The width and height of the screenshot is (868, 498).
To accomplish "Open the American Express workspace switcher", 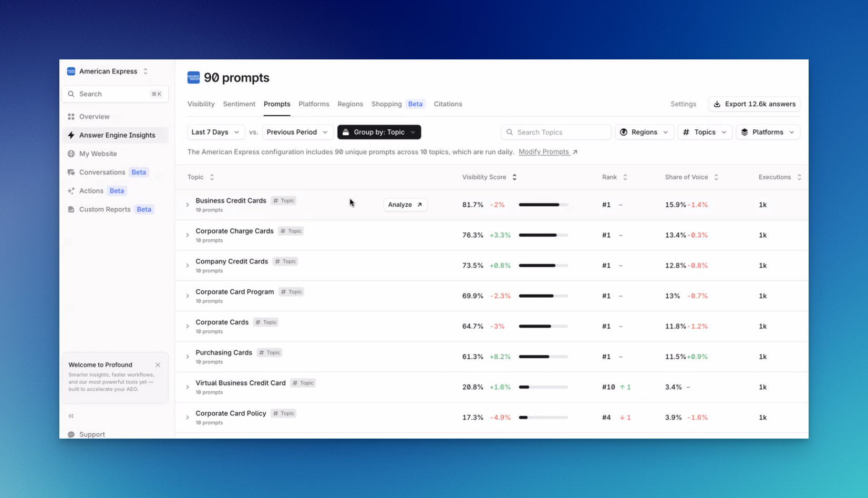I will click(108, 72).
